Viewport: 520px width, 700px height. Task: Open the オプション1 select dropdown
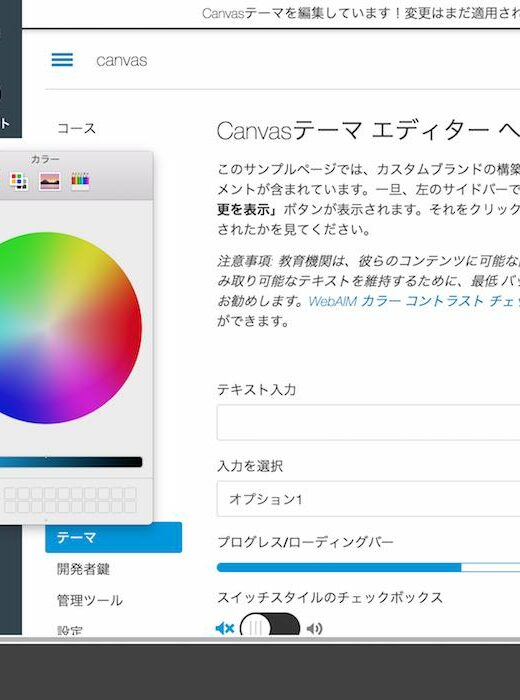click(368, 499)
